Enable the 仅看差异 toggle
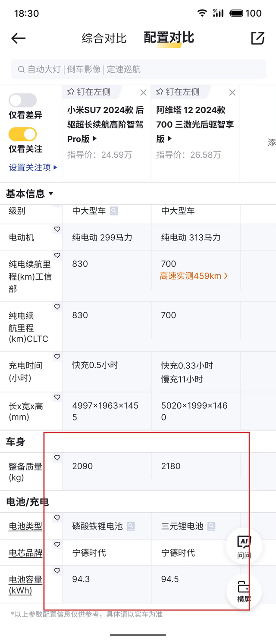 pos(22,100)
